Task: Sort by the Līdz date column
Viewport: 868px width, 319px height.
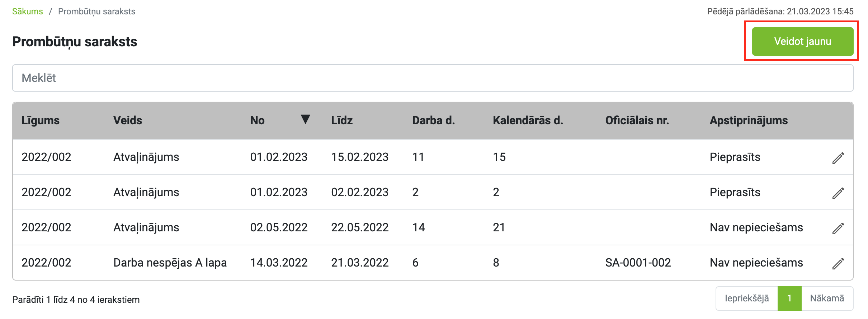Action: [342, 120]
